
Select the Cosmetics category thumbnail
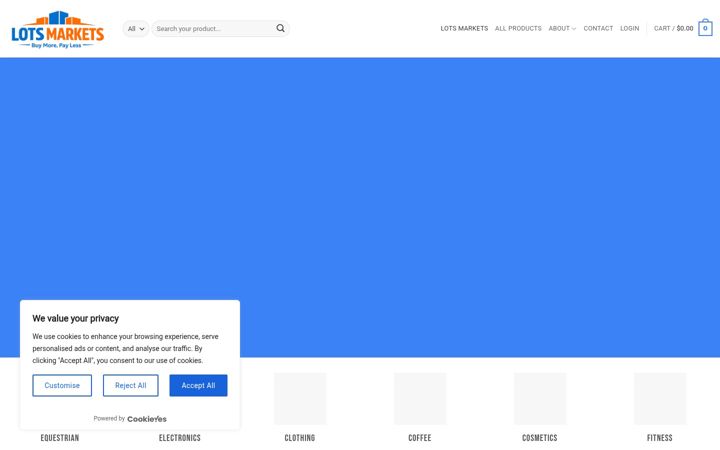pyautogui.click(x=540, y=399)
